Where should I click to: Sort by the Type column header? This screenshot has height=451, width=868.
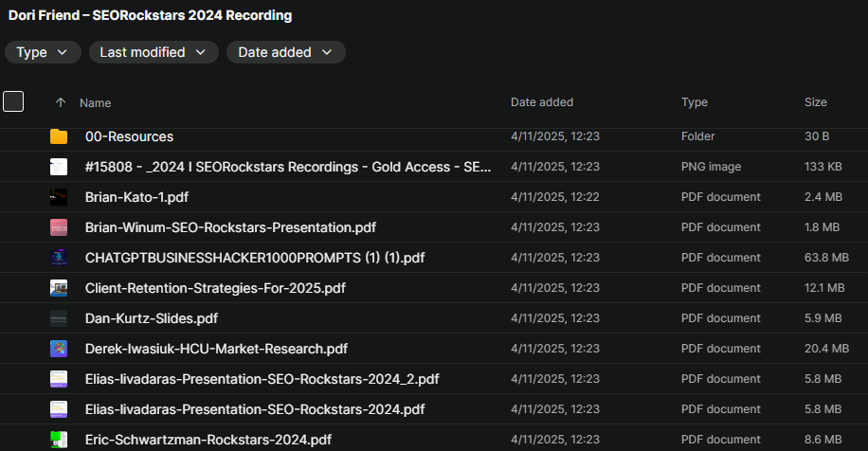click(695, 101)
